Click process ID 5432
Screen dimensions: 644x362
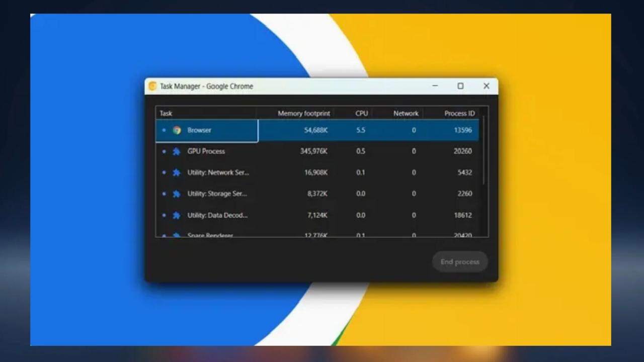(465, 172)
